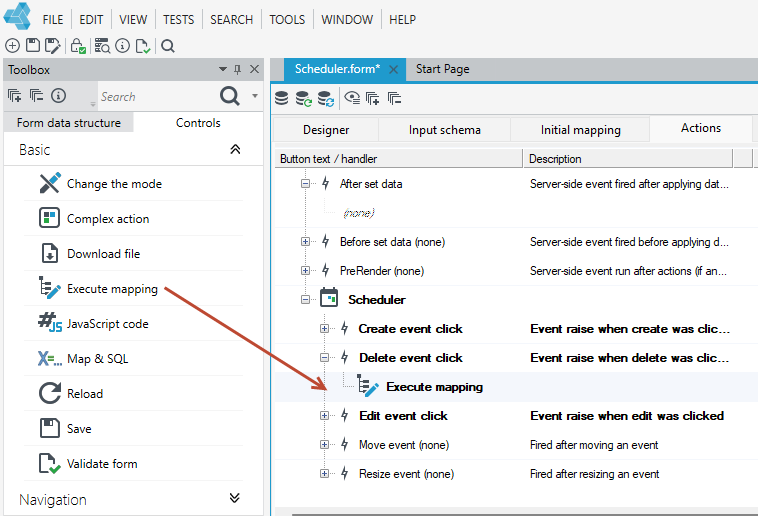This screenshot has width=758, height=516.
Task: Switch to the Designer tab
Action: (326, 130)
